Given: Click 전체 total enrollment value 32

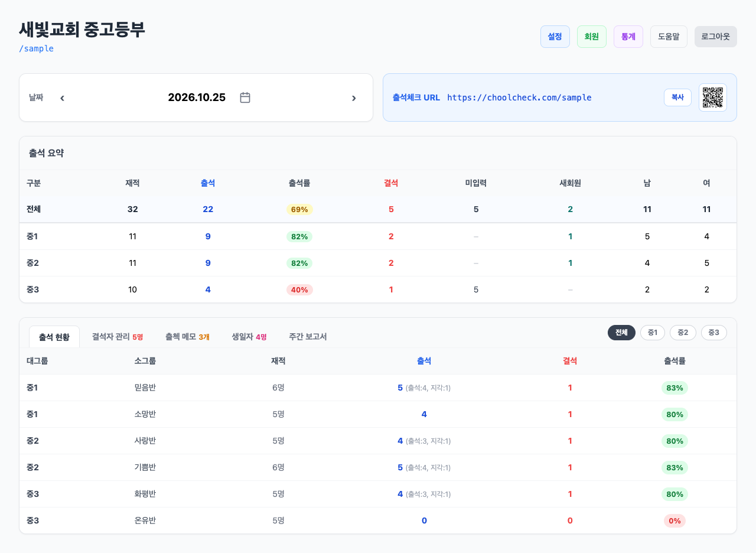Looking at the screenshot, I should click(x=132, y=209).
